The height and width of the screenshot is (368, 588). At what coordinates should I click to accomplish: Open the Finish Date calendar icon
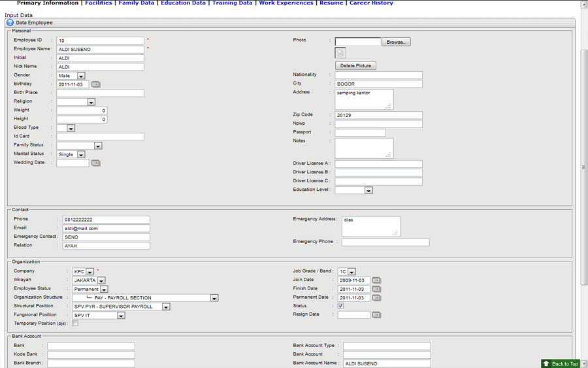pos(376,289)
